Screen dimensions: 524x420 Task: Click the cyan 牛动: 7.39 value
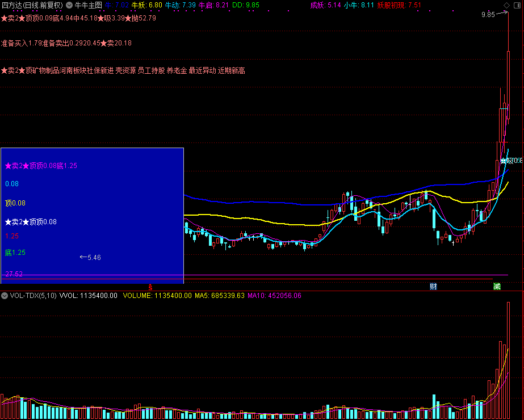(181, 5)
